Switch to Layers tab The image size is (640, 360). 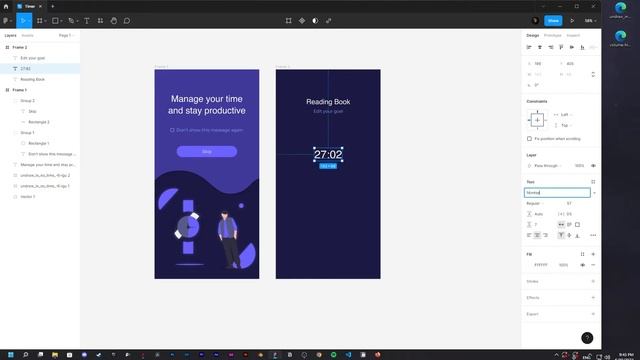[10, 36]
